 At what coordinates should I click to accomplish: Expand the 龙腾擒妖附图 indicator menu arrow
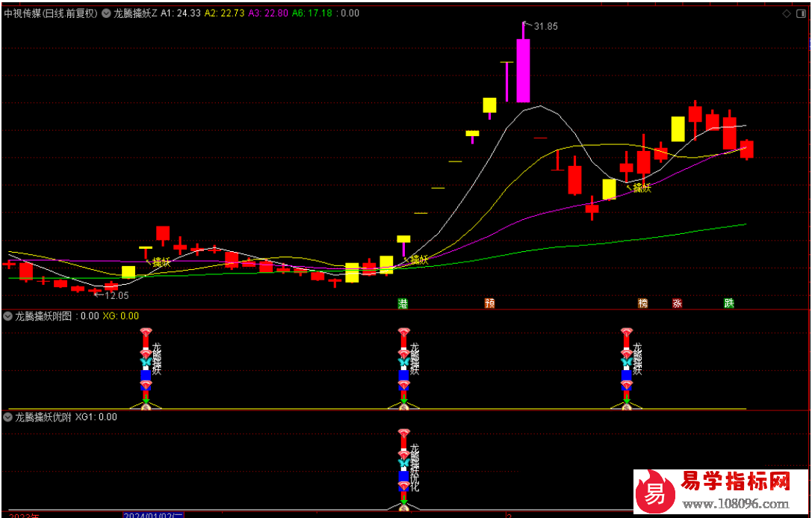tap(8, 316)
